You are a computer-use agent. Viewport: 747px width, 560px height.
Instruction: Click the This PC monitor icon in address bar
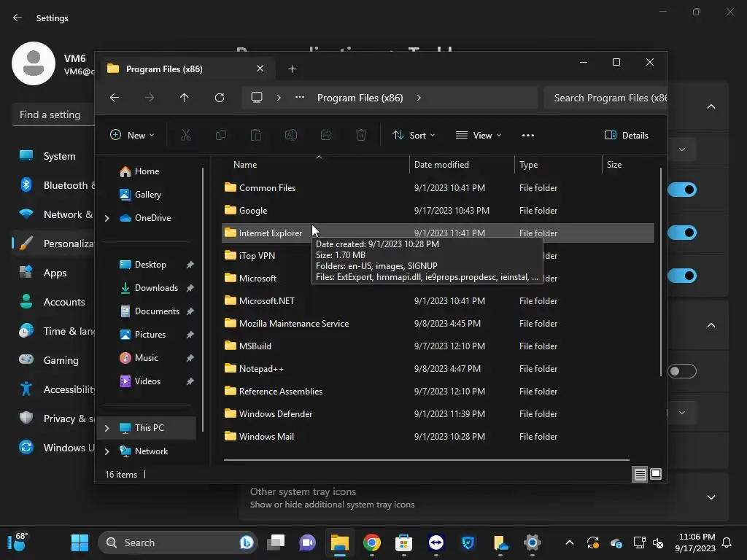[x=257, y=98]
